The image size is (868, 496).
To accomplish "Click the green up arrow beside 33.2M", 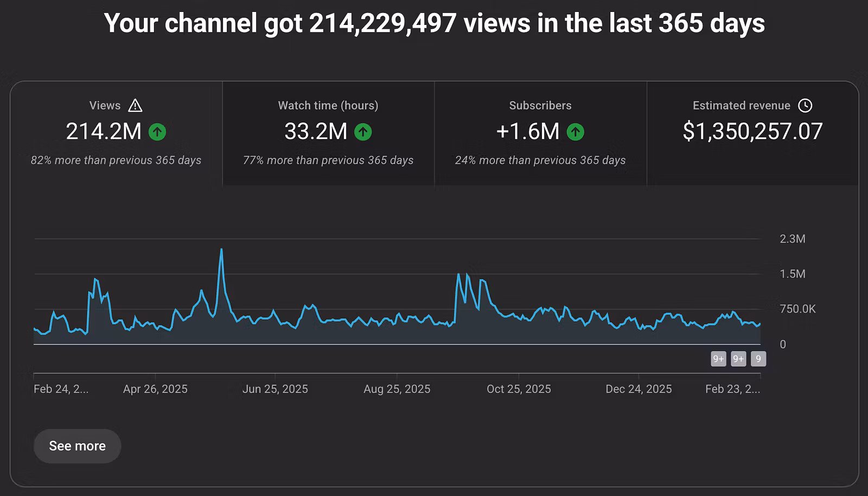I will pyautogui.click(x=363, y=132).
